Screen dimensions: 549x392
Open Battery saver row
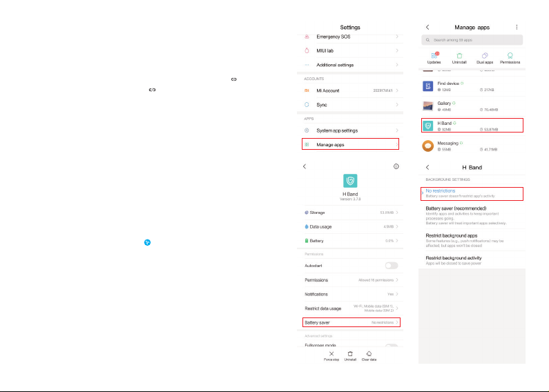tap(351, 322)
